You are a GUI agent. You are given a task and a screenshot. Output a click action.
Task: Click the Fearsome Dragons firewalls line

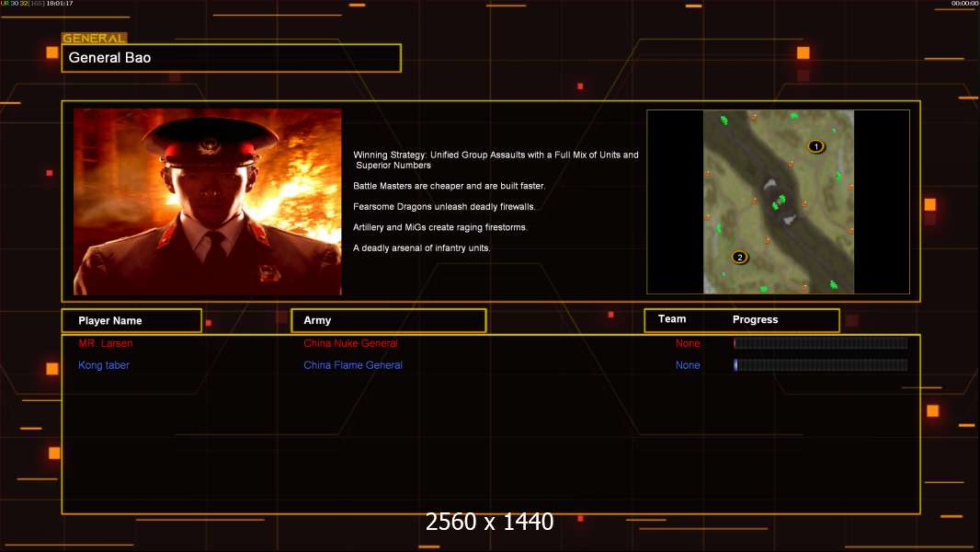(444, 206)
